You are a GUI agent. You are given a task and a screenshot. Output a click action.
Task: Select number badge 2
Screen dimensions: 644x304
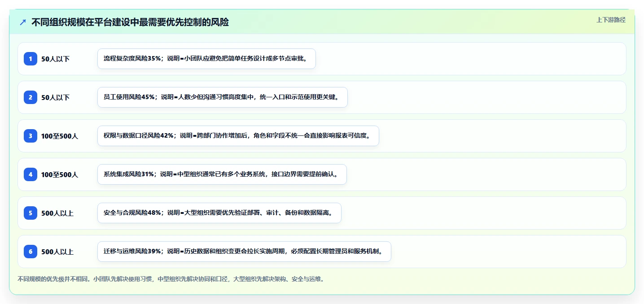[x=31, y=97]
